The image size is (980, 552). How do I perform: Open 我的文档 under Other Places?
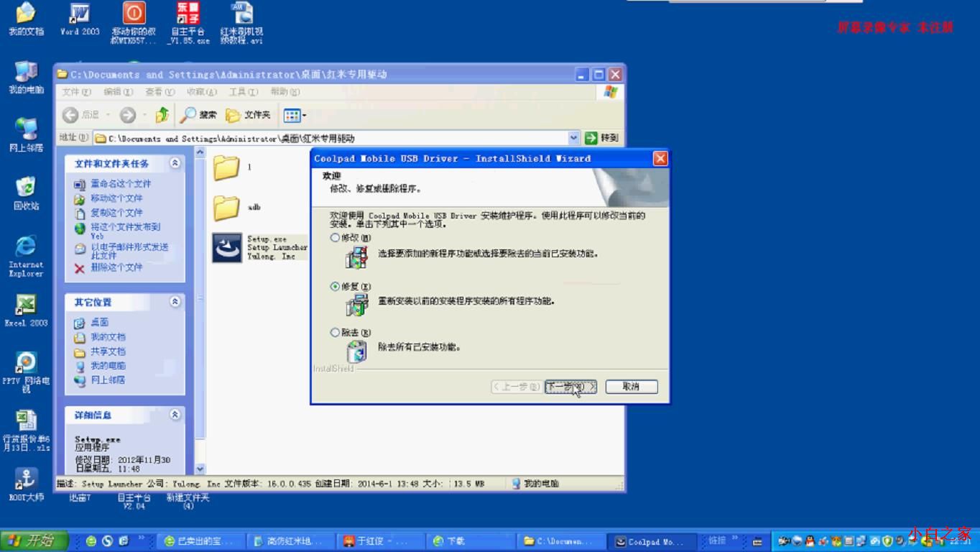pos(108,337)
